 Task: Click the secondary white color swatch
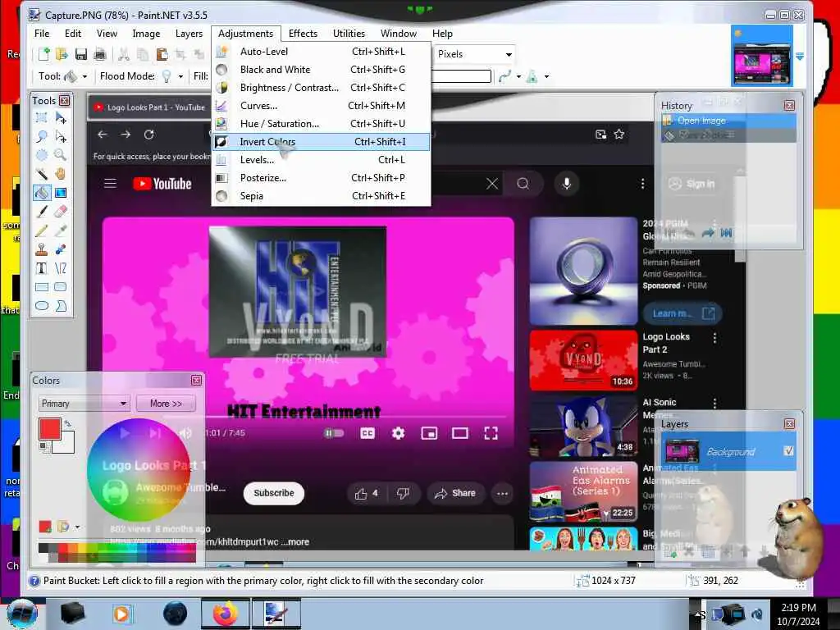tap(66, 445)
